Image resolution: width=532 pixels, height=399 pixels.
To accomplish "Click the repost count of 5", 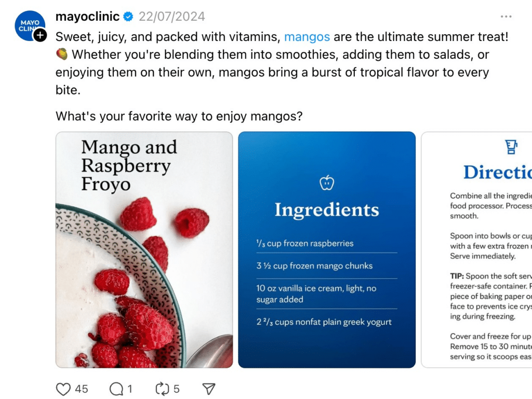I will point(177,389).
